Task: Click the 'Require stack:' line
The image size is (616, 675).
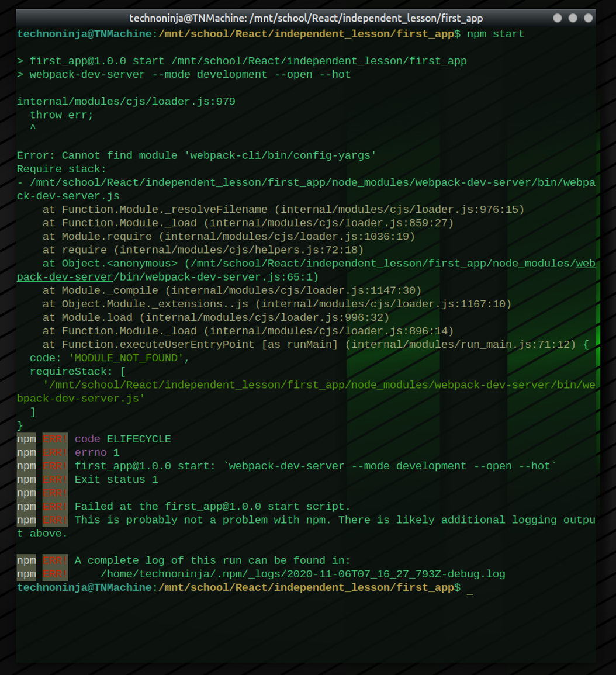Action: point(61,169)
